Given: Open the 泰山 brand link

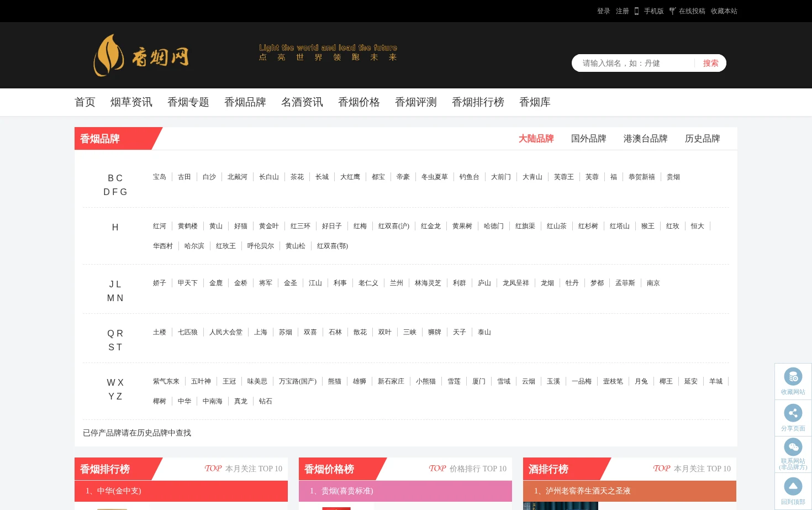Looking at the screenshot, I should coord(484,332).
